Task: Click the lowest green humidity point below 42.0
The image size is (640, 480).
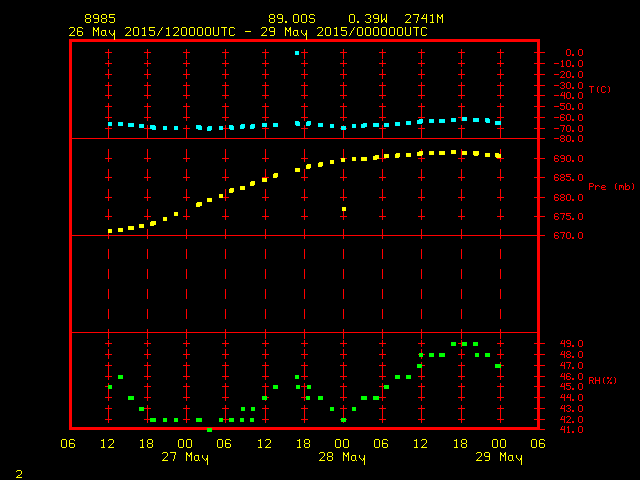Action: tap(209, 430)
